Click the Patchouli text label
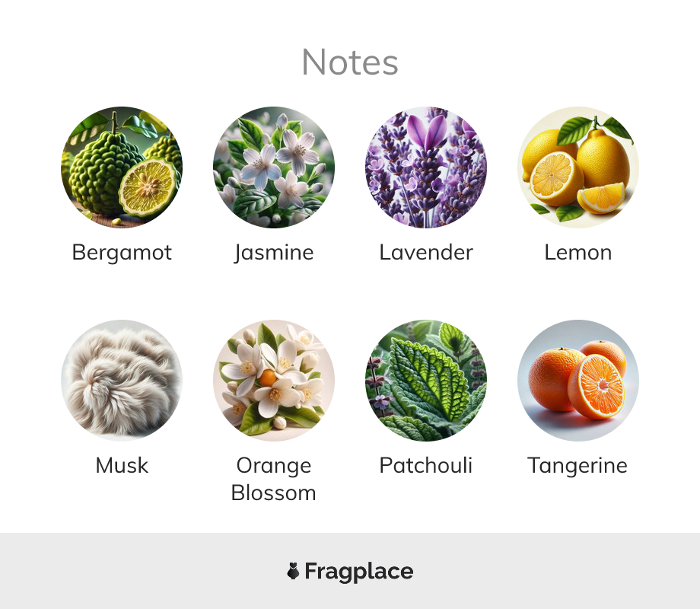This screenshot has height=609, width=700. tap(426, 465)
